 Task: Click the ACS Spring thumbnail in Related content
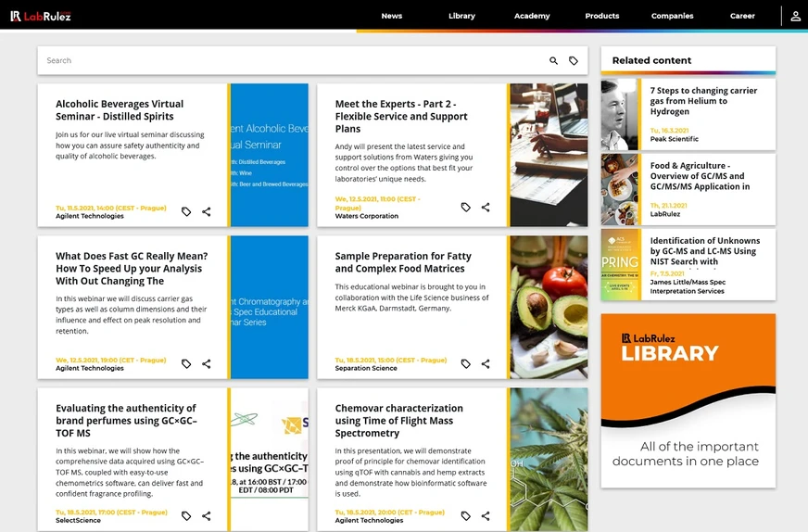[619, 264]
